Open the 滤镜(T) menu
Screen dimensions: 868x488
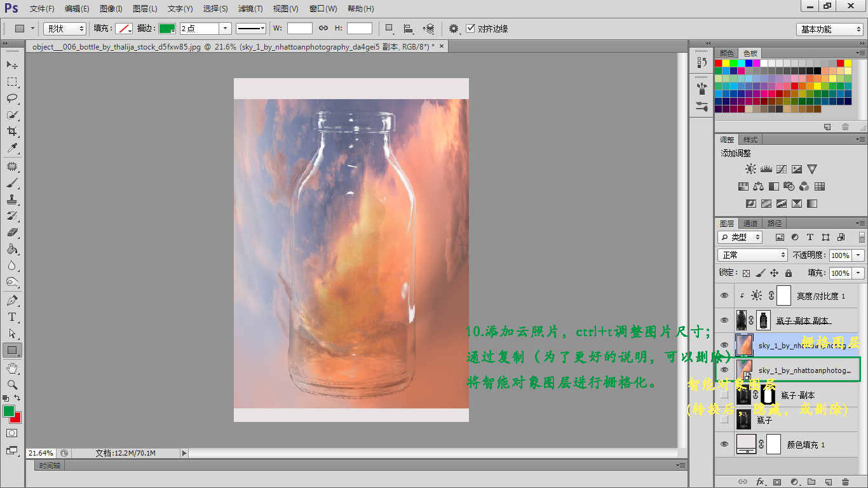[x=250, y=9]
